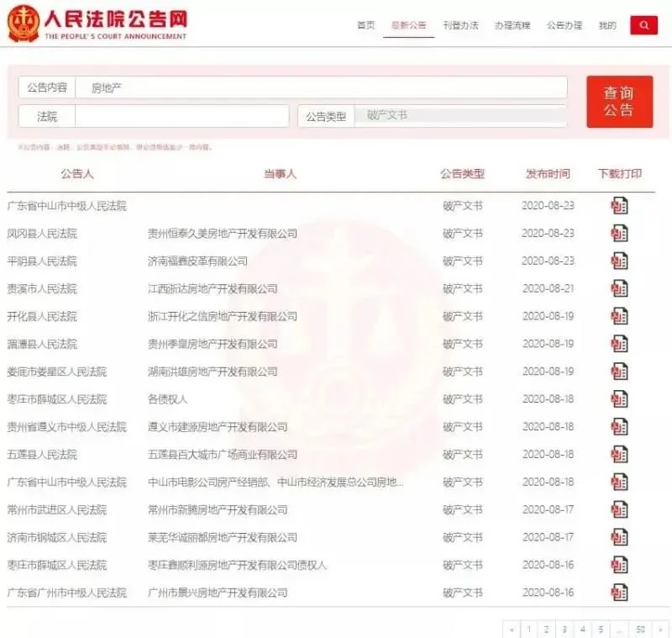Download document for 枣庄鑫顺利源房地产开发有限公司债权人 row
The width and height of the screenshot is (672, 638).
pos(619,565)
